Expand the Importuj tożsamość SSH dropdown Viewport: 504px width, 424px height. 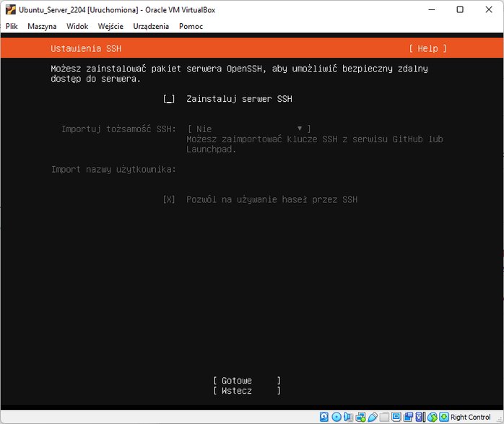(x=249, y=129)
